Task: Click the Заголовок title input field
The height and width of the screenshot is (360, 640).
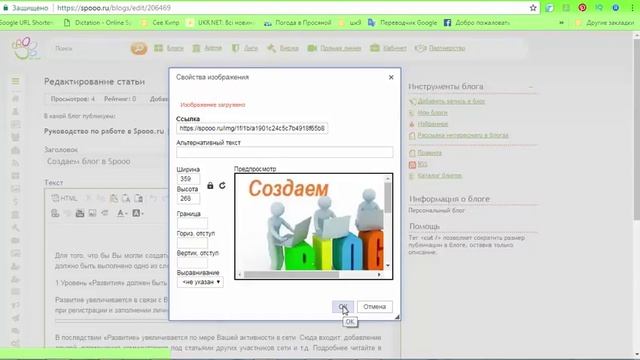Action: (106, 162)
